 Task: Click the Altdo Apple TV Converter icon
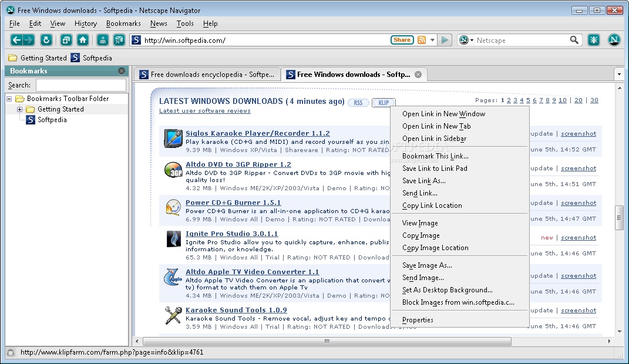[173, 277]
